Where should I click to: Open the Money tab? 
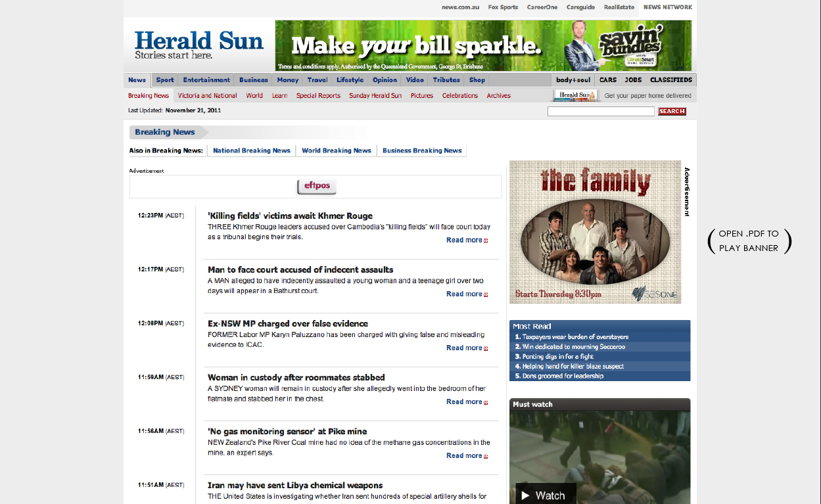(288, 80)
